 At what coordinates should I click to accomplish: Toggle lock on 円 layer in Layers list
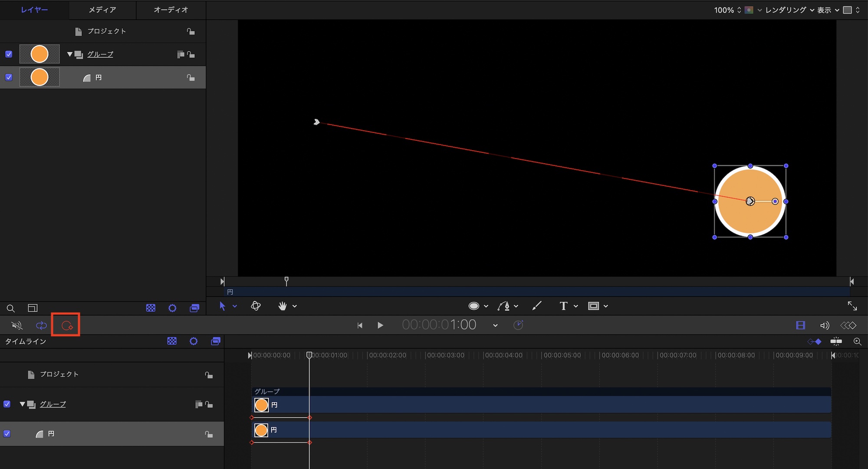pos(191,78)
